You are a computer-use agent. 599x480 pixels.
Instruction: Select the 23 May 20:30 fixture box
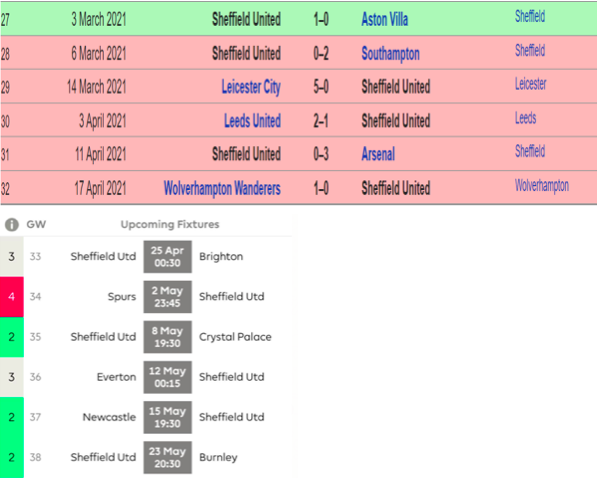click(x=168, y=457)
